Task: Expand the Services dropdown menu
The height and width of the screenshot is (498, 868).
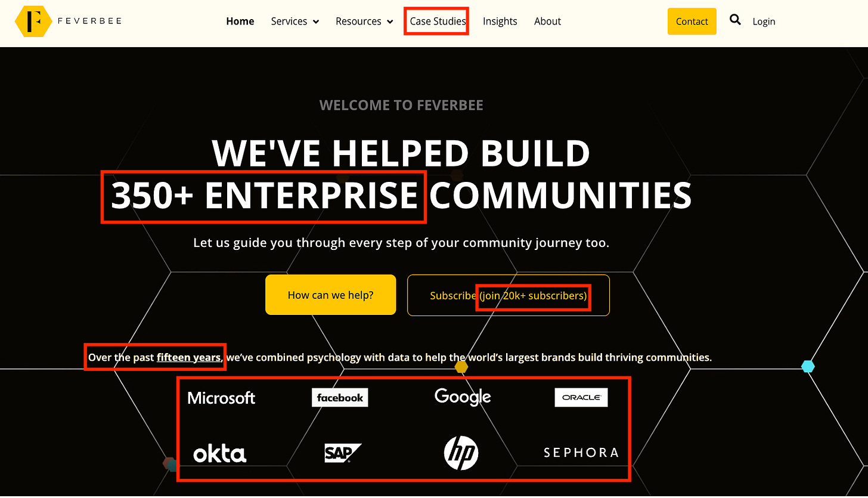Action: 295,21
